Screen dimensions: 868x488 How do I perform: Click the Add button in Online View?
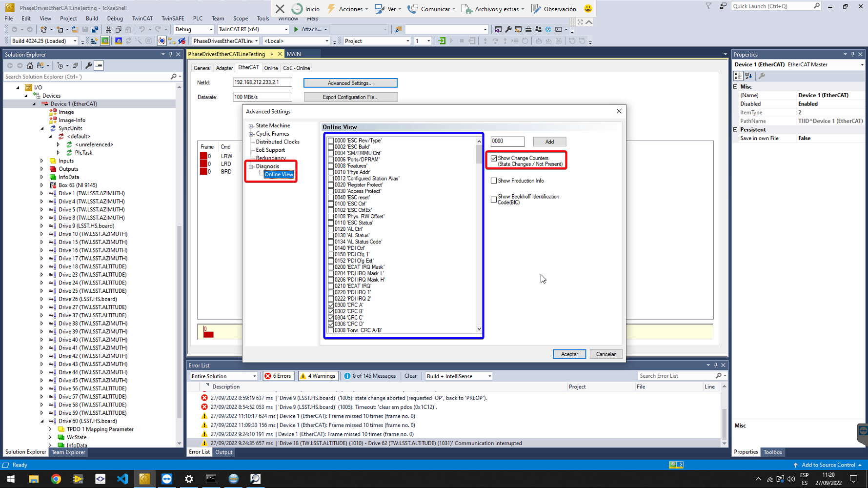[x=549, y=142]
